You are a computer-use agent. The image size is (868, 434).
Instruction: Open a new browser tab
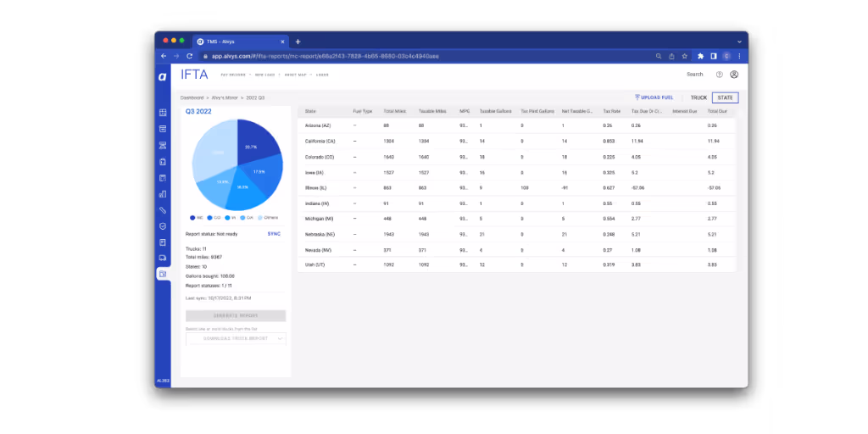[x=298, y=42]
